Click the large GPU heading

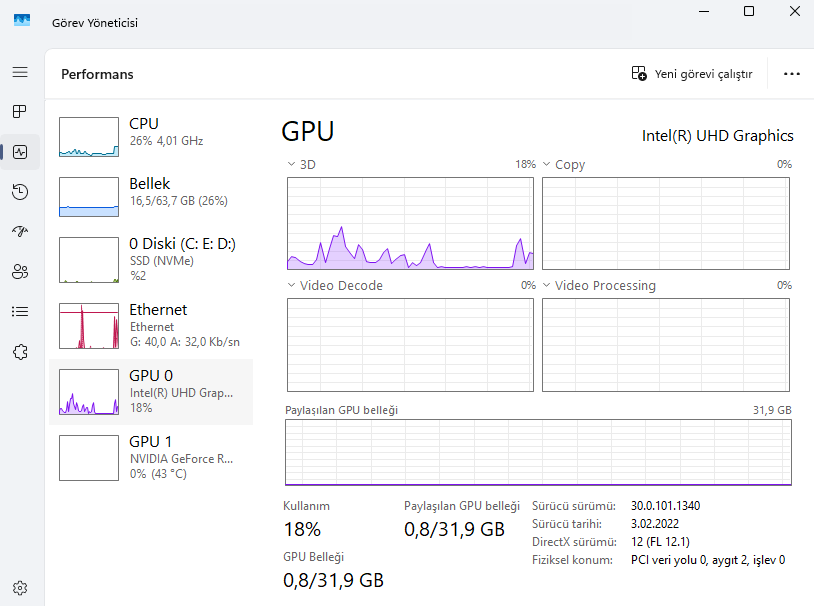click(308, 131)
